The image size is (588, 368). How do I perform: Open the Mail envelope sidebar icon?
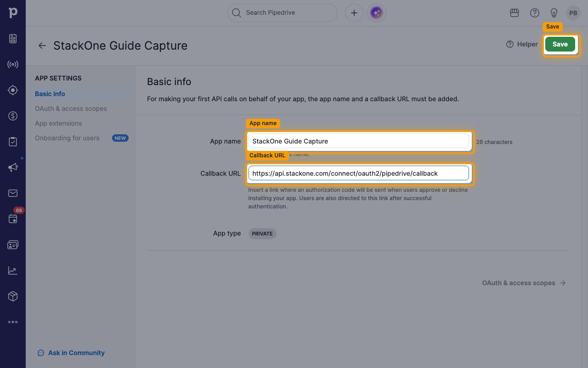click(13, 193)
